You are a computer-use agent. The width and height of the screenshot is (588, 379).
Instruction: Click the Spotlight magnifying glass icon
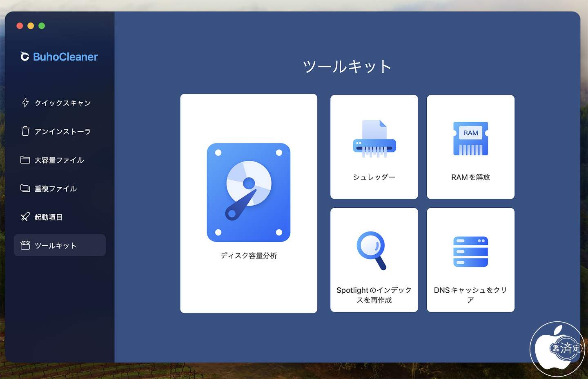tap(372, 251)
